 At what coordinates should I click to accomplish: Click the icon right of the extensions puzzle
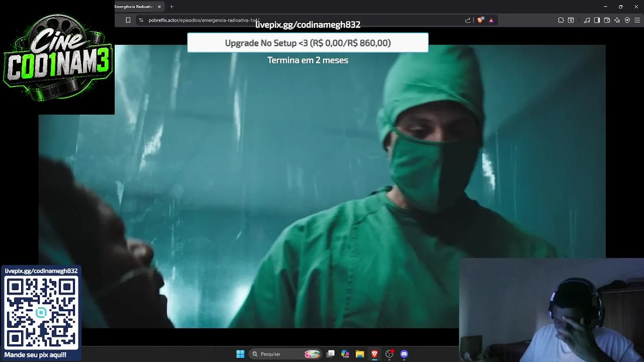coord(571,20)
